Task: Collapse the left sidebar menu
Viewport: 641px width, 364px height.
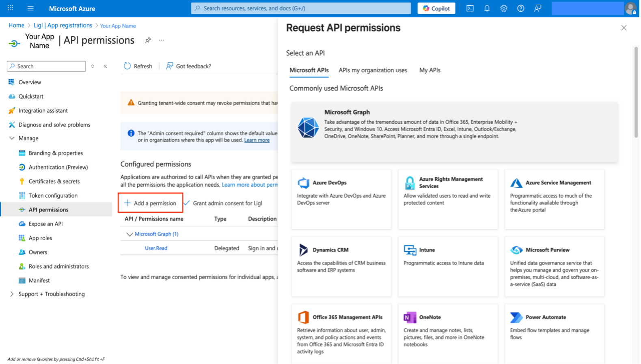Action: coord(106,66)
